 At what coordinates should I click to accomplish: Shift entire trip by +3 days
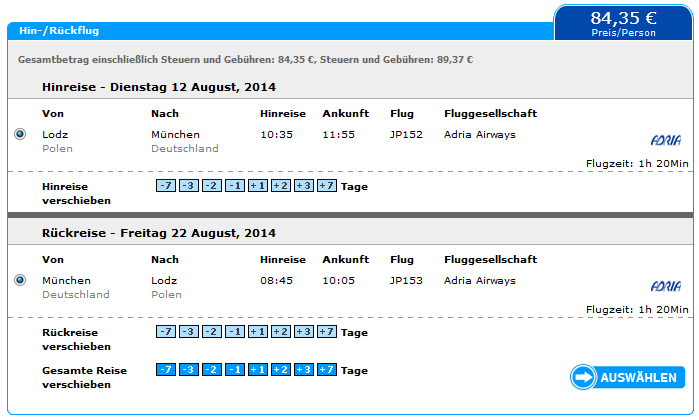[304, 370]
